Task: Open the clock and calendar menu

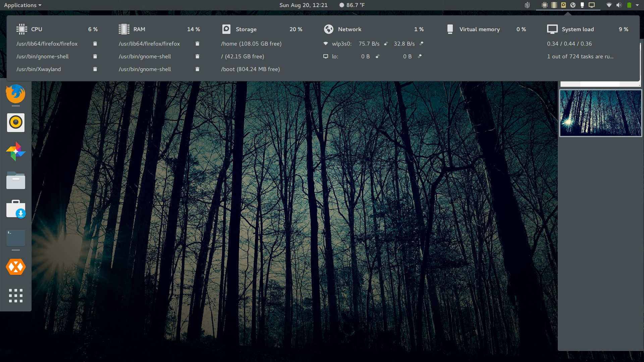Action: (303, 5)
